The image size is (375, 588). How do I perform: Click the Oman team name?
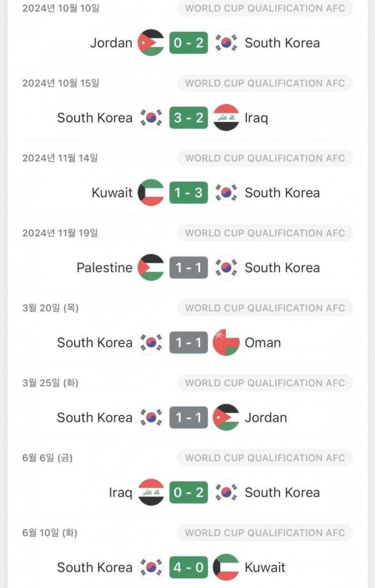click(x=263, y=343)
